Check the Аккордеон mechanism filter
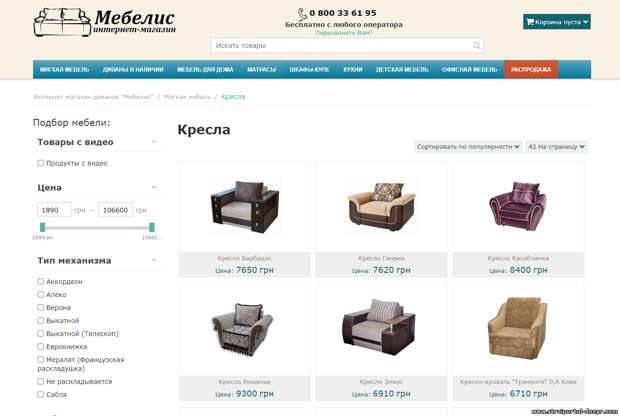The width and height of the screenshot is (620, 416). [40, 281]
